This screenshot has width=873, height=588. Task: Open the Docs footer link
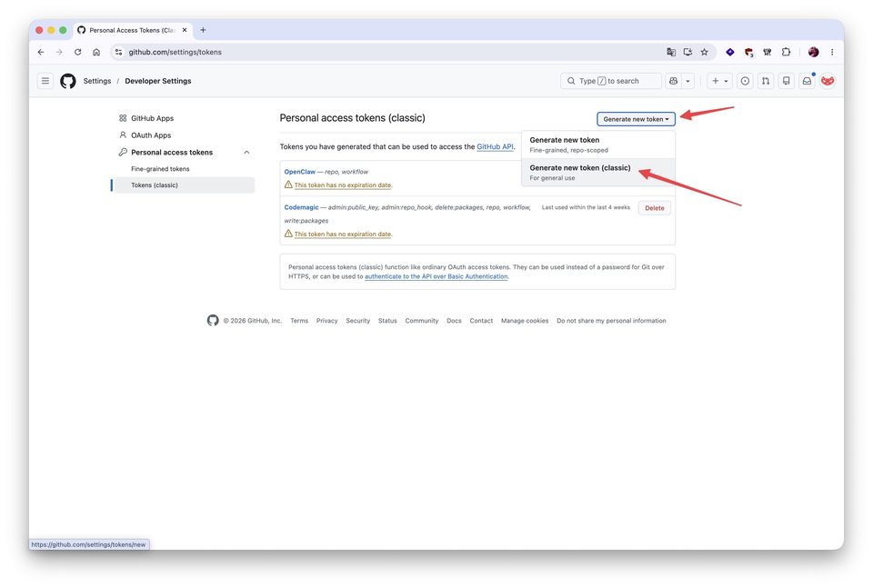454,321
